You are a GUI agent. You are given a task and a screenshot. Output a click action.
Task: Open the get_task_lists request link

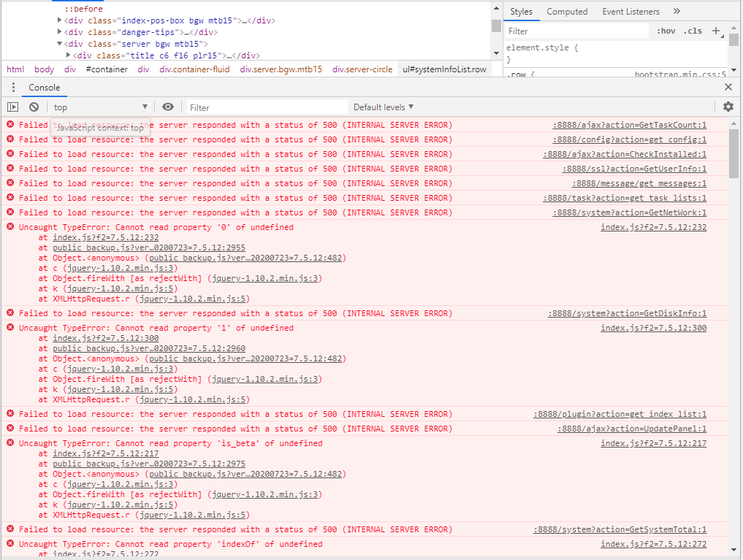coord(625,198)
